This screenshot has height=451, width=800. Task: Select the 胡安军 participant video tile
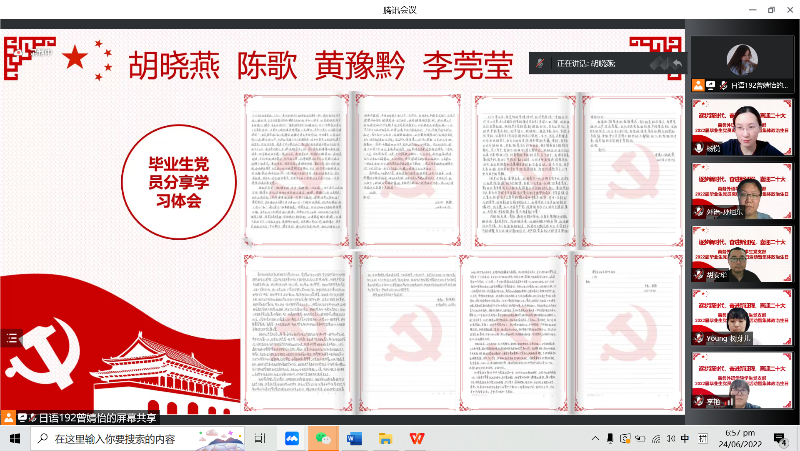pos(743,257)
